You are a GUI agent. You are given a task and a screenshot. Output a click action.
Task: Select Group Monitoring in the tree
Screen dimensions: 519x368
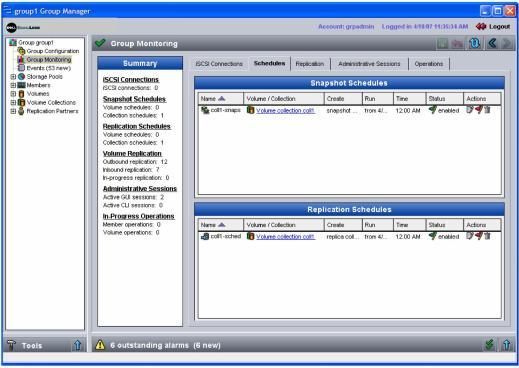(49, 59)
